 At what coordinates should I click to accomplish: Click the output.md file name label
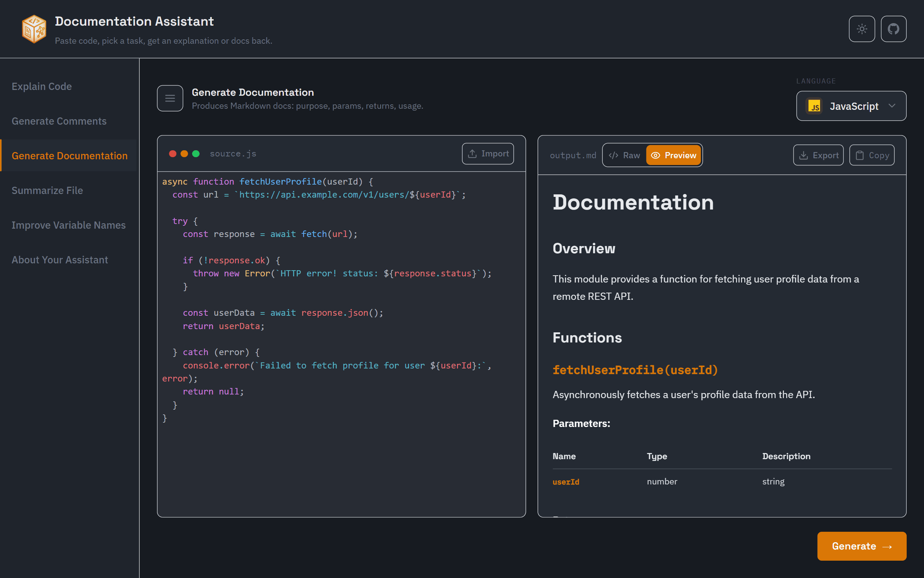pos(573,156)
